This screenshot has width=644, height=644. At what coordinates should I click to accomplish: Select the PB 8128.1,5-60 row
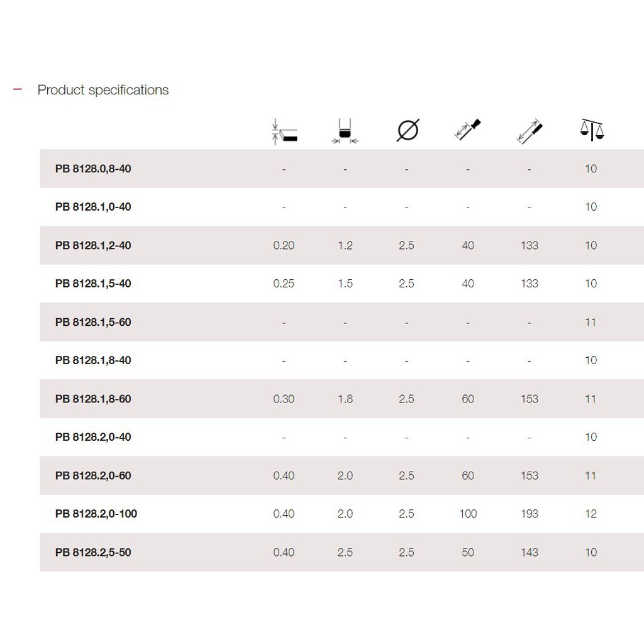pyautogui.click(x=341, y=322)
